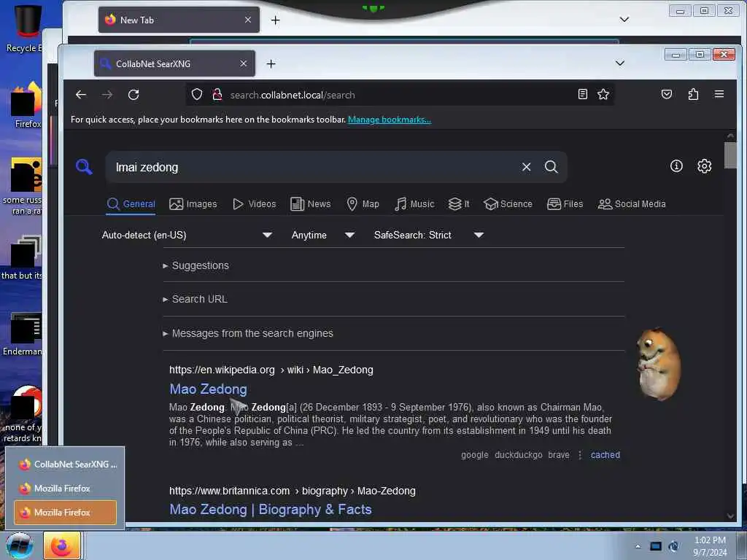Click the brave engine label

click(x=559, y=455)
